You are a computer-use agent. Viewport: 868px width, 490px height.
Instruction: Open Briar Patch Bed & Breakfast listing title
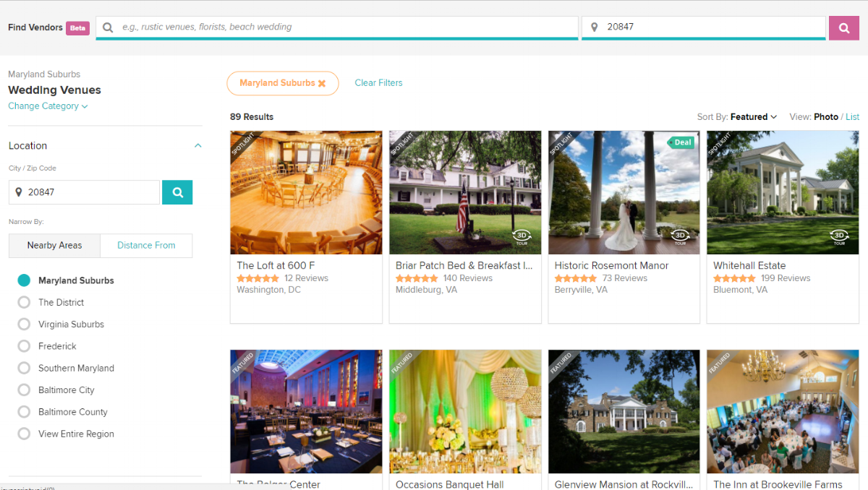click(464, 266)
